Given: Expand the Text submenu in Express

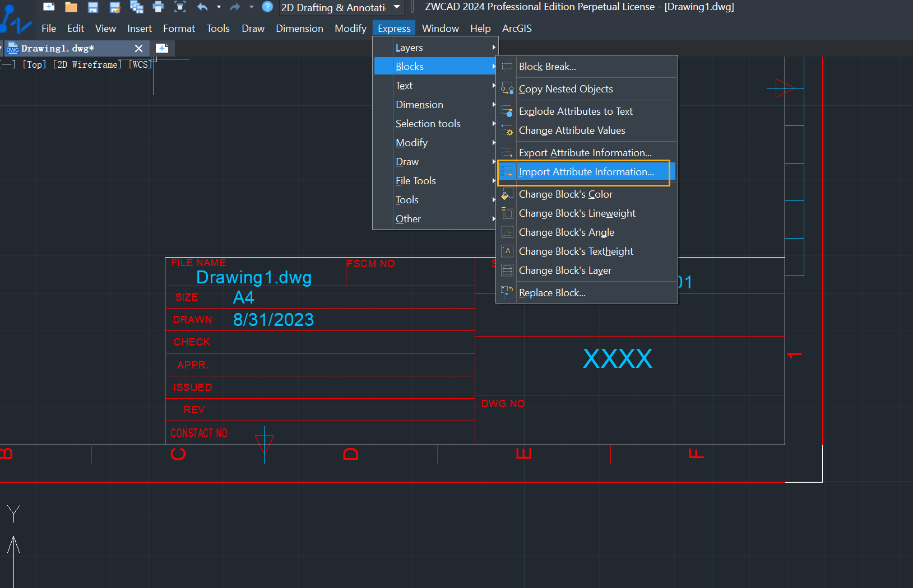Looking at the screenshot, I should (435, 86).
